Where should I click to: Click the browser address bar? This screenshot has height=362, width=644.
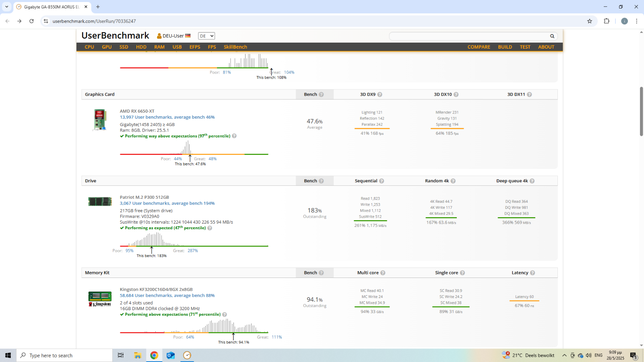click(x=314, y=21)
